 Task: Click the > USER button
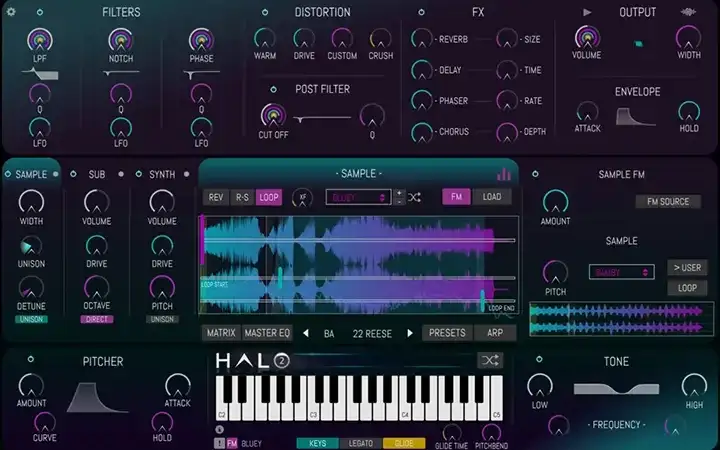click(687, 268)
